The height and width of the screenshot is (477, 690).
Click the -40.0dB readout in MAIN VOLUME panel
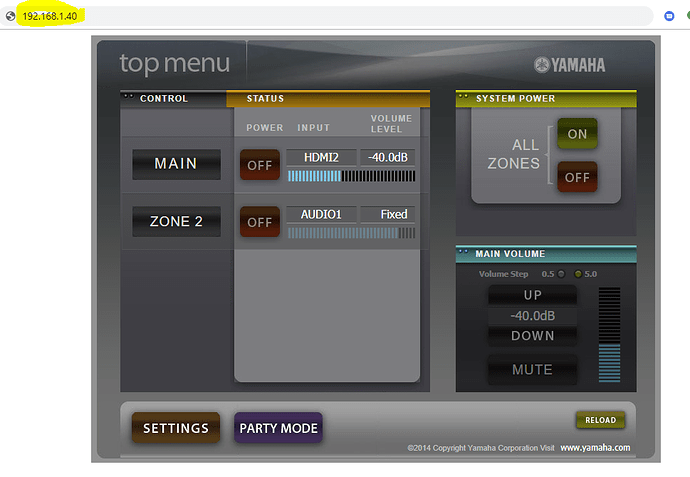[532, 316]
